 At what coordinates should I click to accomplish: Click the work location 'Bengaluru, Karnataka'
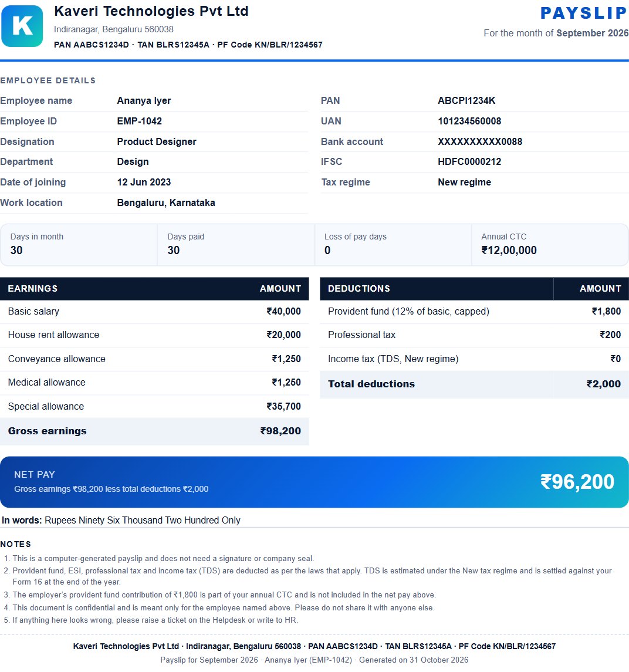(x=166, y=202)
